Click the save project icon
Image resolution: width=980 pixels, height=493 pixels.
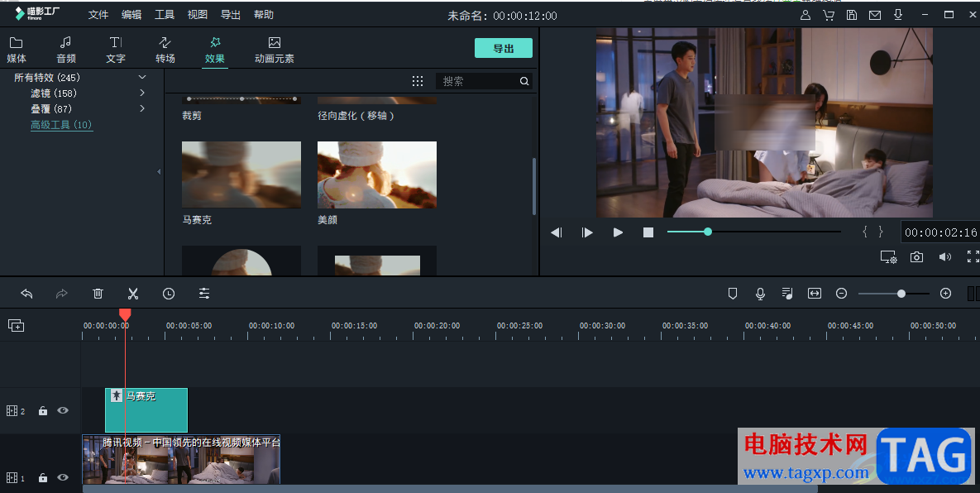852,15
